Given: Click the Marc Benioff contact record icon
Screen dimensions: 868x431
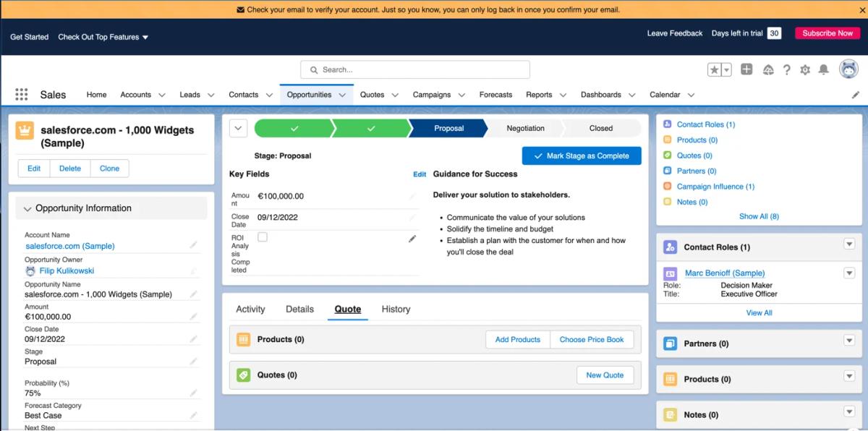Looking at the screenshot, I should pos(671,273).
